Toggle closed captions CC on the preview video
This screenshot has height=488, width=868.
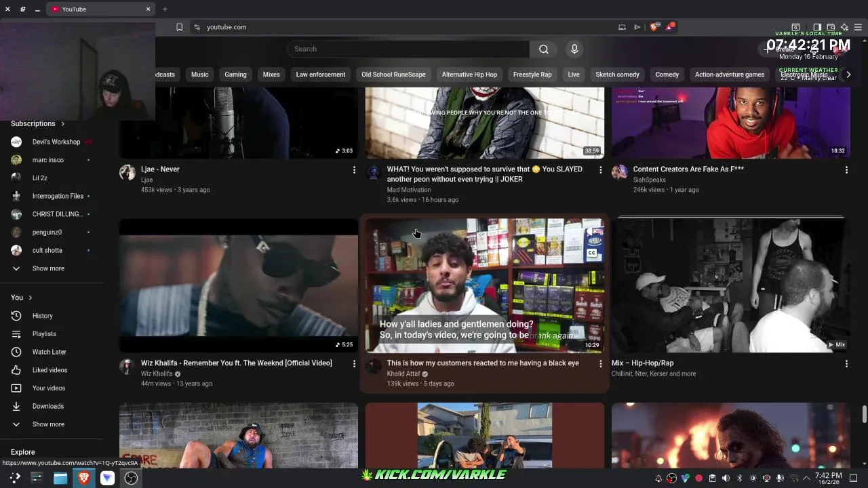coord(591,253)
